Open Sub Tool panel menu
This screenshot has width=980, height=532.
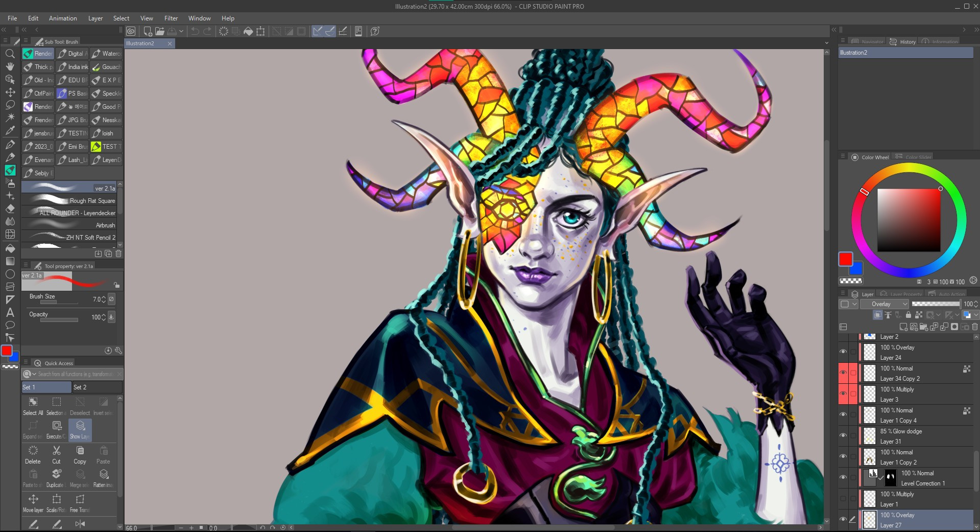coord(26,41)
